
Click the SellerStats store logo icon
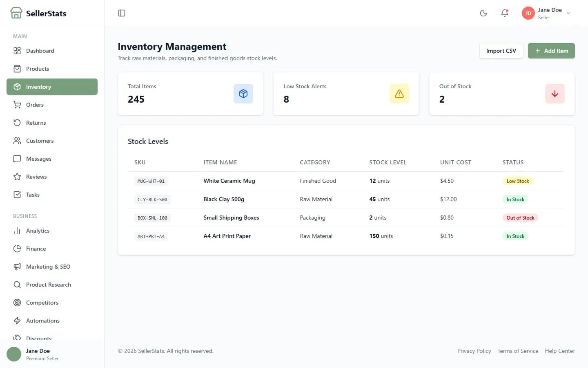click(x=16, y=13)
